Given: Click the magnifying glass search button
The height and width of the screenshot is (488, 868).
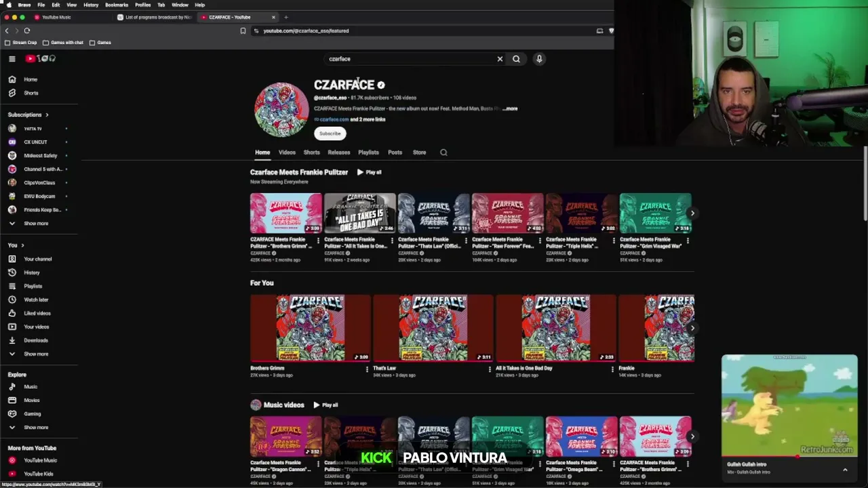Looking at the screenshot, I should tap(516, 59).
